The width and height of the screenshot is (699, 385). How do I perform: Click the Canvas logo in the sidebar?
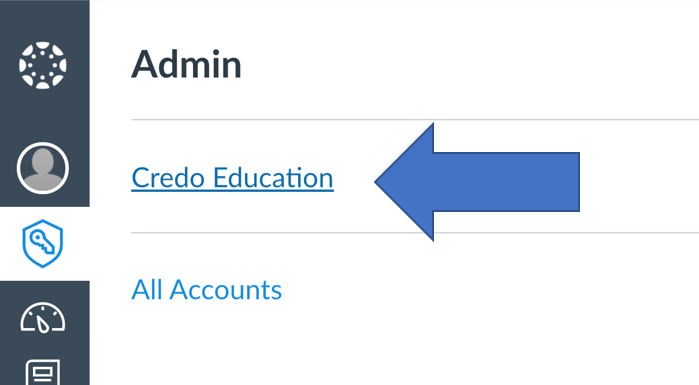(43, 66)
